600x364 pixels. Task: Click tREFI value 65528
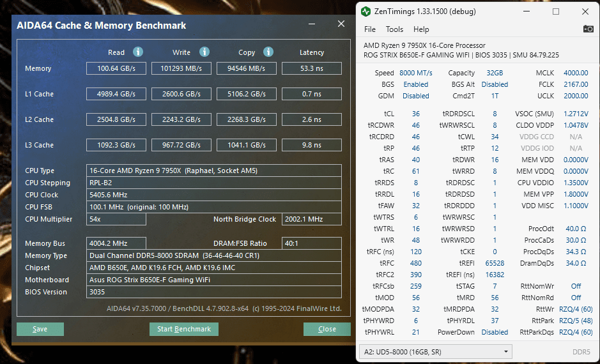pos(495,263)
